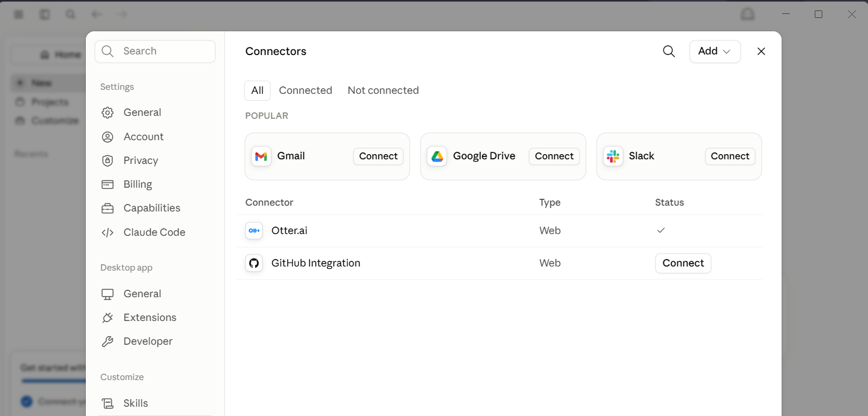
Task: Close the Connectors settings dialog
Action: 761,52
